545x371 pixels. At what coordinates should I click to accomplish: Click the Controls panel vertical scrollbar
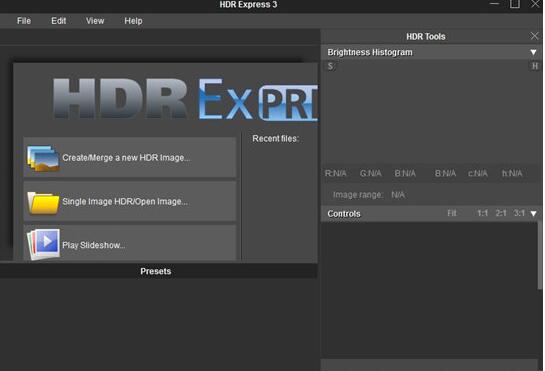pos(540,256)
